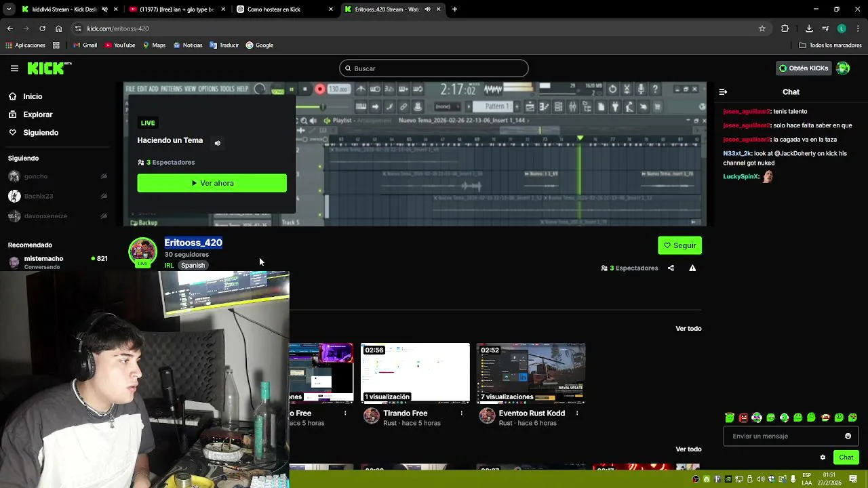
Task: Click the Ver ahora button
Action: (x=212, y=183)
